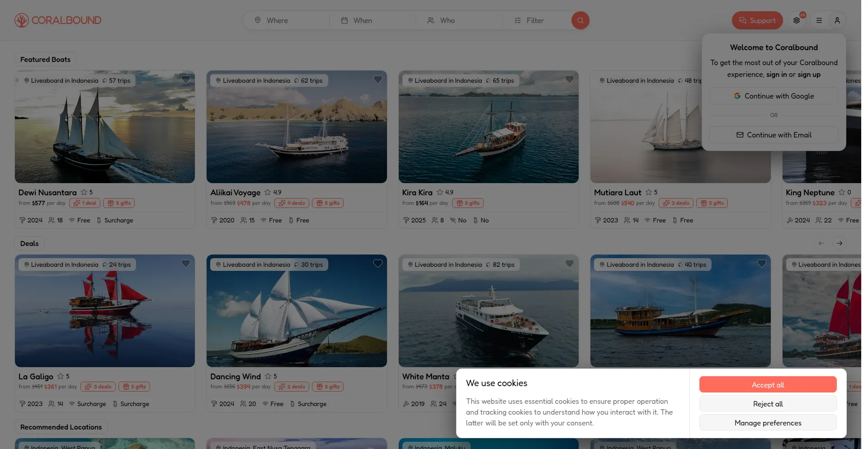Click the Dancing Wind 2 deals badge
Screen dimensions: 868x449
tap(292, 387)
